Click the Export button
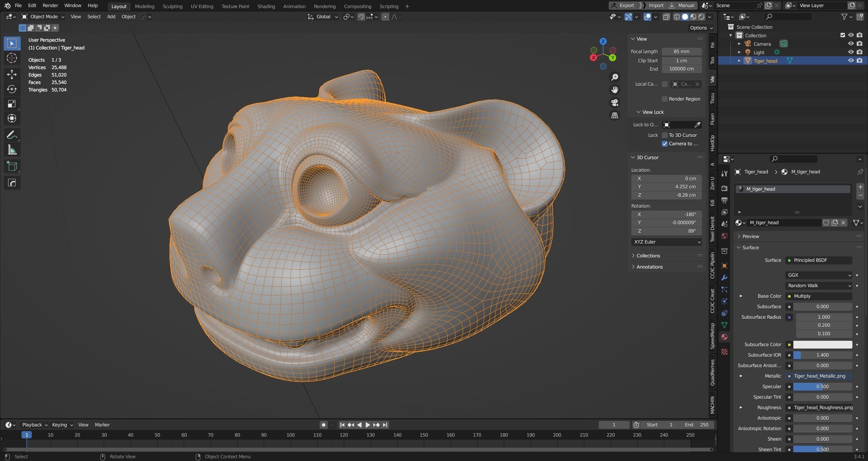The height and width of the screenshot is (461, 868). [x=623, y=5]
